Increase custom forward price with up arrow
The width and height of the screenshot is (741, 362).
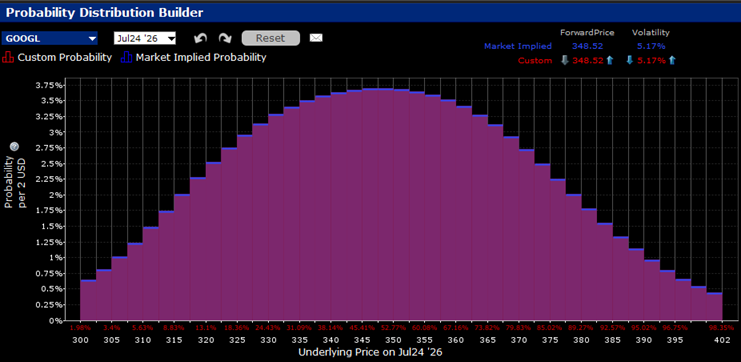(609, 60)
